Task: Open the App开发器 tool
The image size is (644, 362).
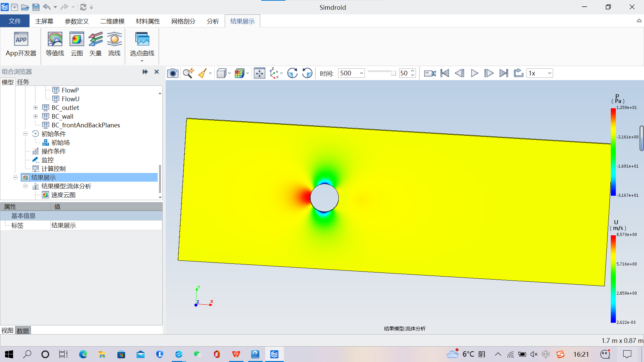Action: click(21, 45)
